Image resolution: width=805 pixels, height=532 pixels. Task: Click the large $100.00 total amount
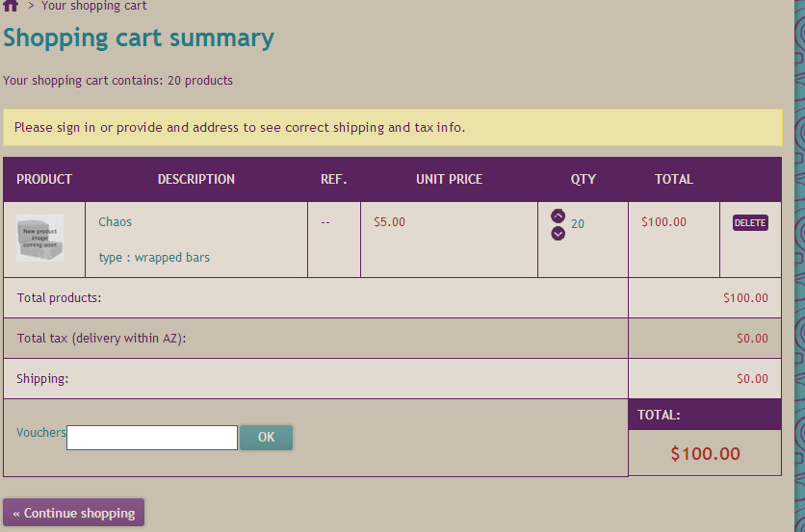[x=705, y=453]
